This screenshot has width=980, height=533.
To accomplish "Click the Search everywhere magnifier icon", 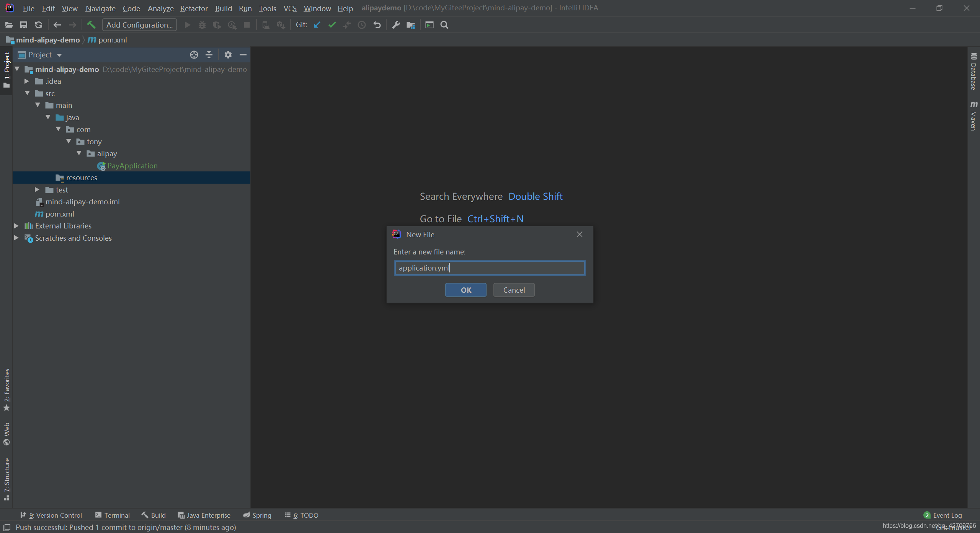I will (444, 25).
